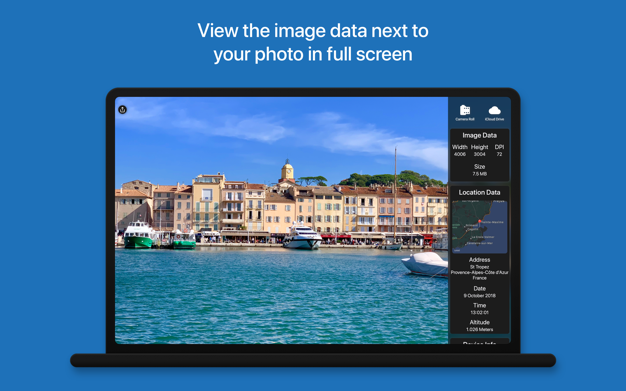Click the Height value 3004

479,154
